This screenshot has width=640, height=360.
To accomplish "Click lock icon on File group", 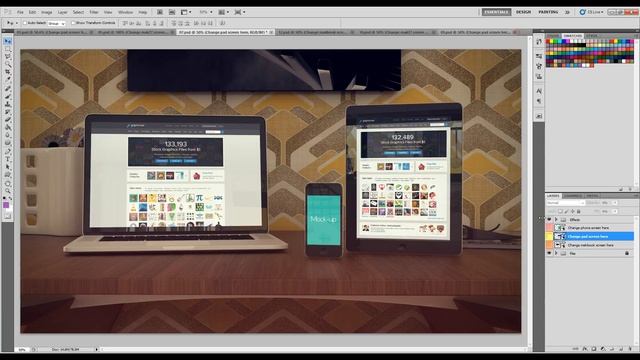I will [x=627, y=253].
